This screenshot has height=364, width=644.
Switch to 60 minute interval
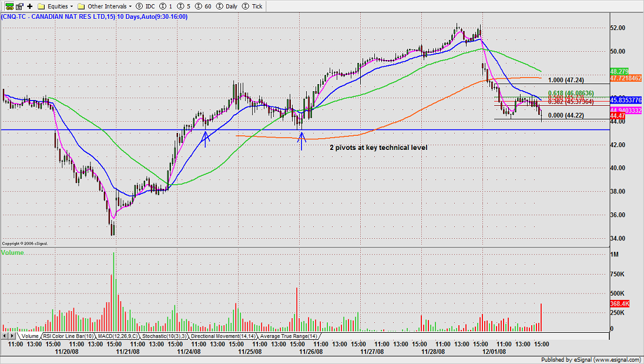(203, 6)
